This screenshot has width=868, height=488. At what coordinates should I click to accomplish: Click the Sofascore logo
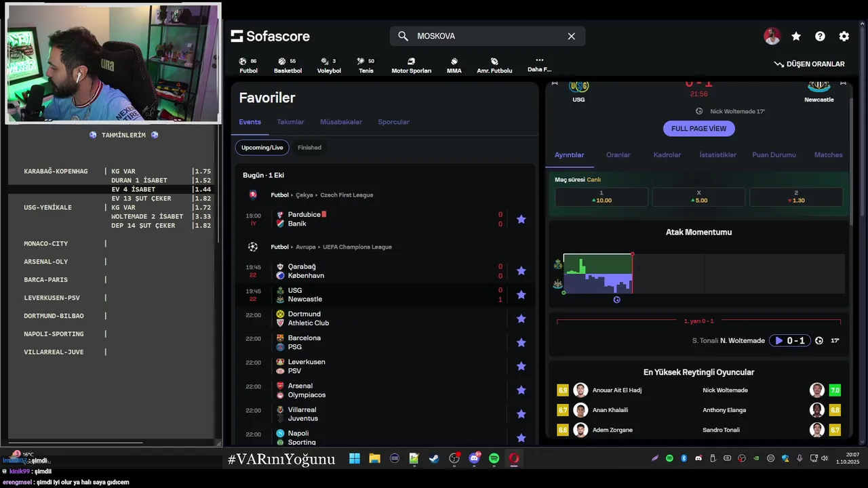click(270, 36)
